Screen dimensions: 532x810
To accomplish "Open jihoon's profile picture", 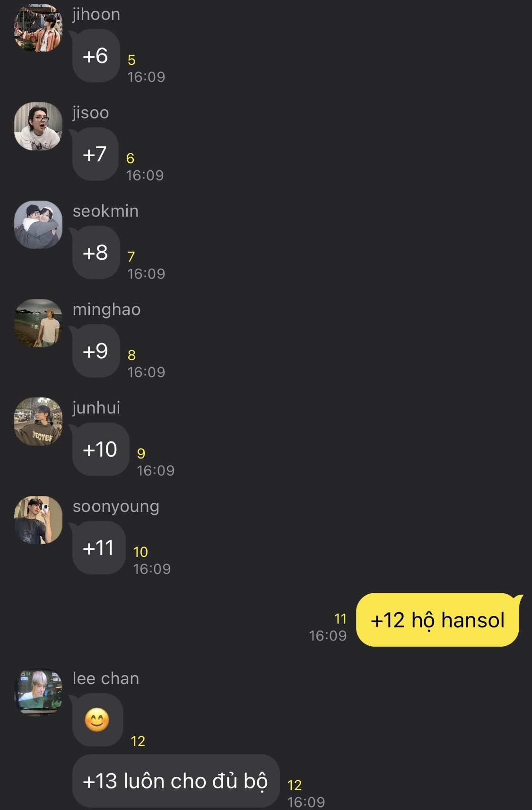I will [x=38, y=28].
